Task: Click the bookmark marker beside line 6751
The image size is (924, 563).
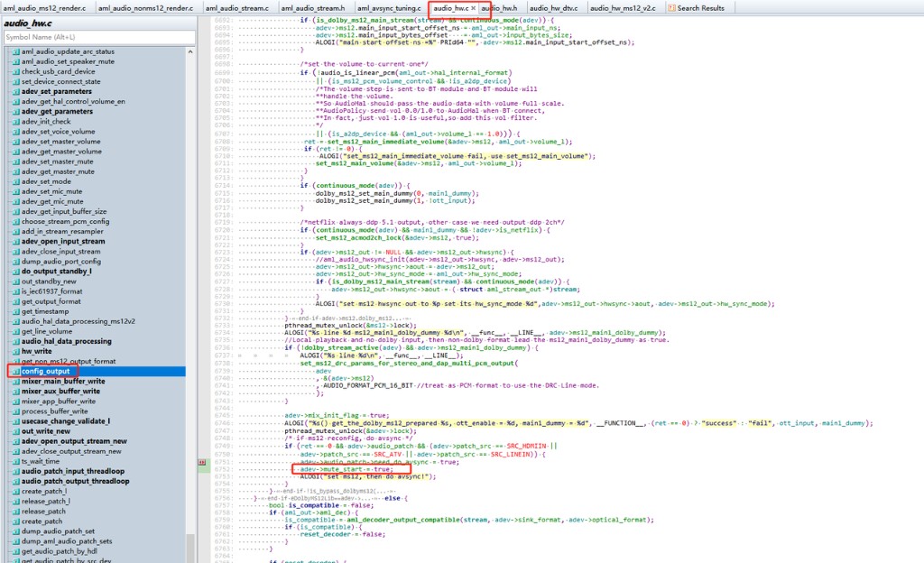Action: [x=202, y=462]
